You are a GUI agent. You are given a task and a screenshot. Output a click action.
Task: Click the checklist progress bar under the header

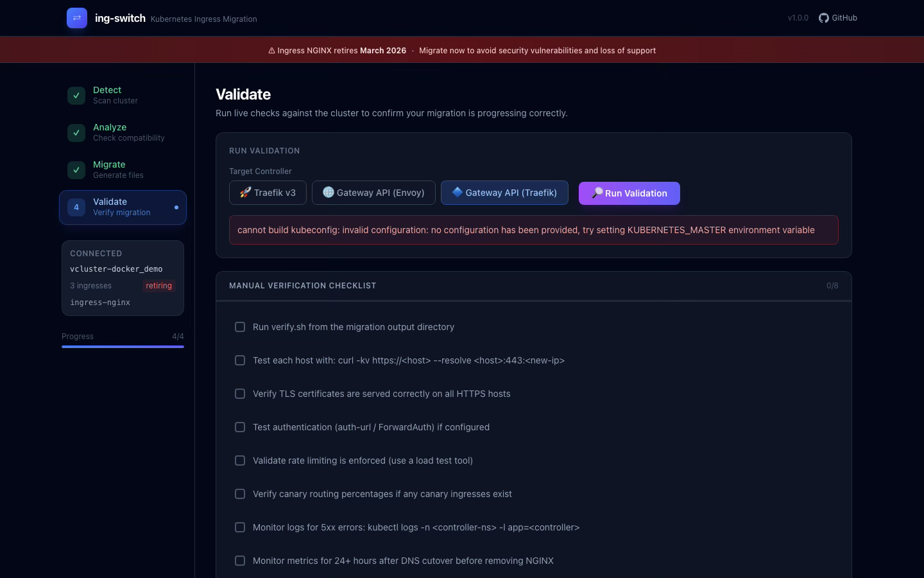[534, 301]
